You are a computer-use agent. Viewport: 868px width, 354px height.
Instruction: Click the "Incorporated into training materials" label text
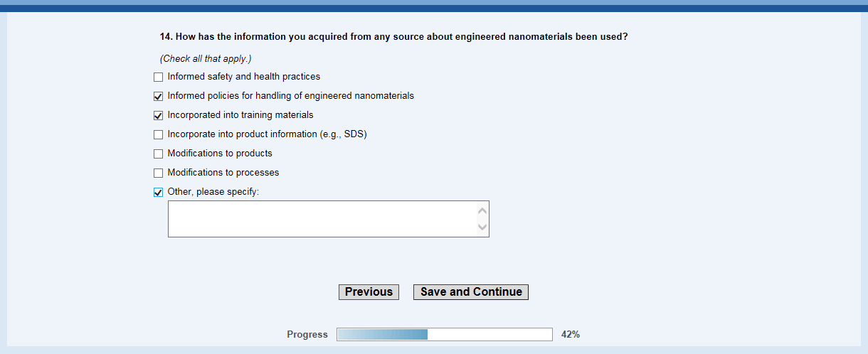point(240,115)
